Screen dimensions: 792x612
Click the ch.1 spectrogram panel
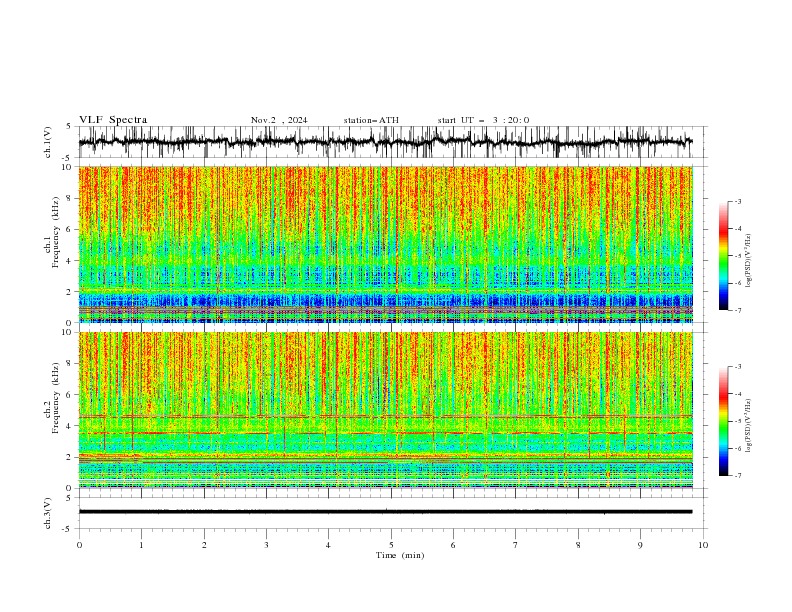(x=385, y=244)
